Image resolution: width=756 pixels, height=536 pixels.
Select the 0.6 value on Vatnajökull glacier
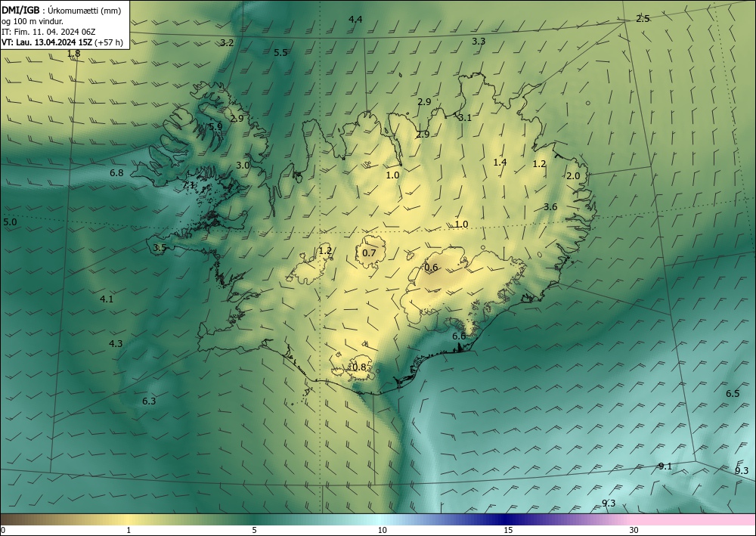coord(431,268)
